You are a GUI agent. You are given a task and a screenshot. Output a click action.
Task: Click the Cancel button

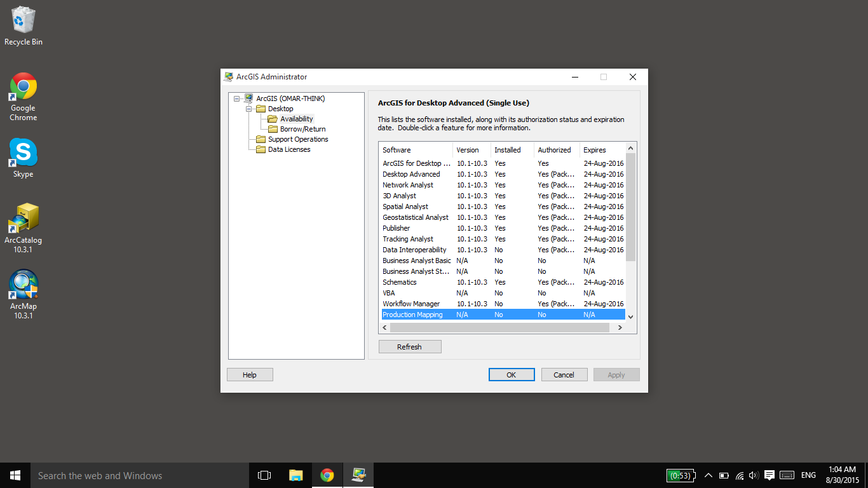click(x=564, y=375)
